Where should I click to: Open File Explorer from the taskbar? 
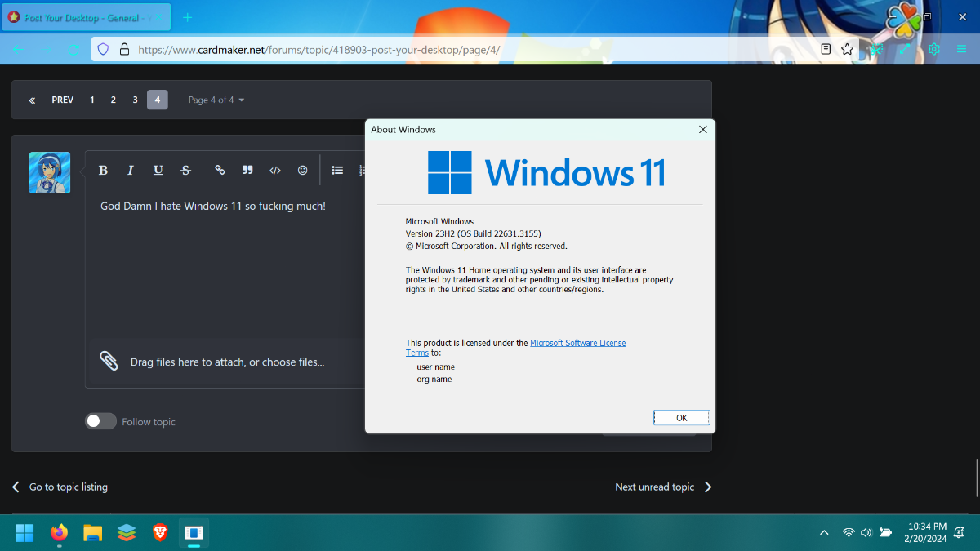[x=92, y=533]
